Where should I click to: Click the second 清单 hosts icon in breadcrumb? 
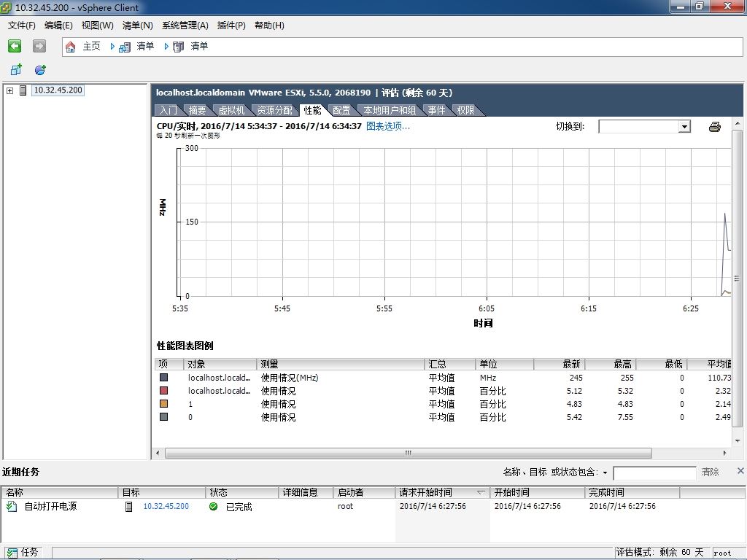tap(178, 47)
